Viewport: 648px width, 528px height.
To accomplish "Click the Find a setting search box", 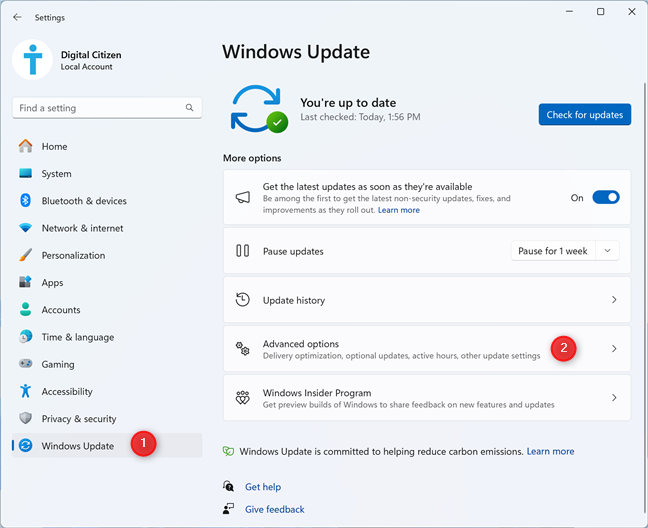I will (x=107, y=108).
